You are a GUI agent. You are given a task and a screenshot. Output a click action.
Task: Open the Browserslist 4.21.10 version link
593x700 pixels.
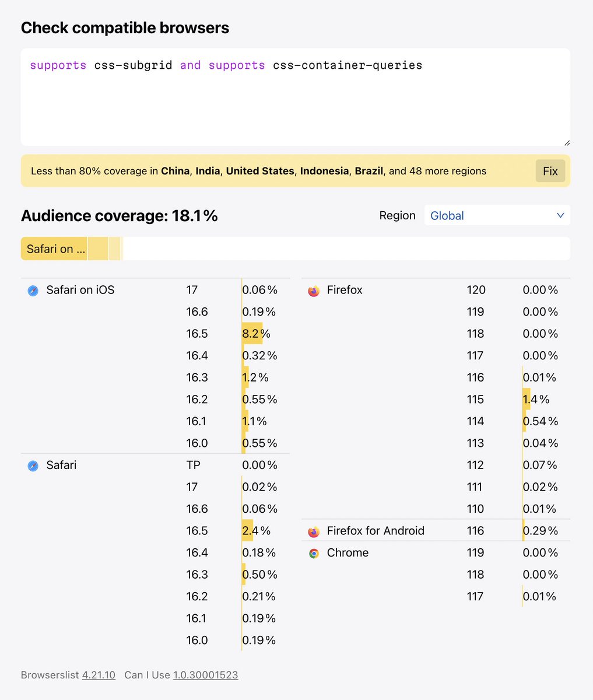[99, 675]
